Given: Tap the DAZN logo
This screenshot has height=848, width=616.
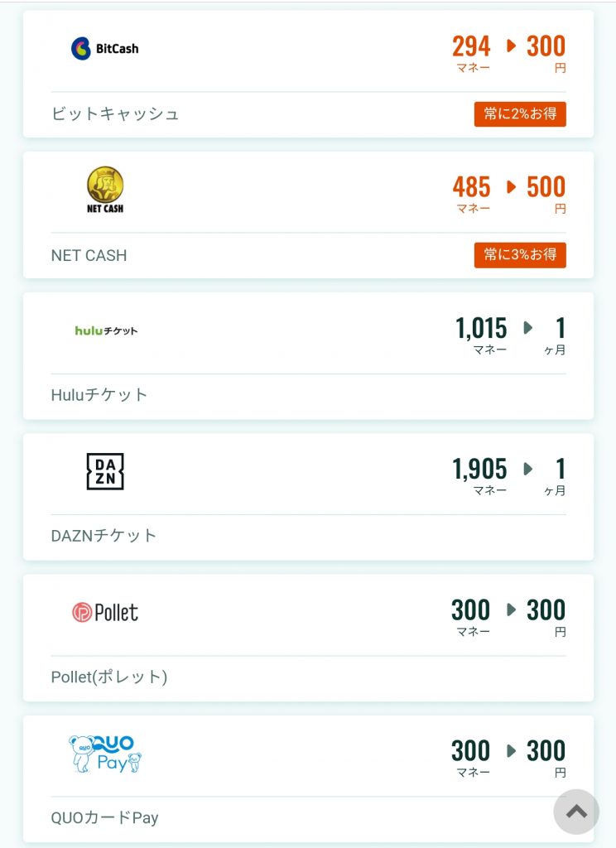Looking at the screenshot, I should tap(105, 471).
